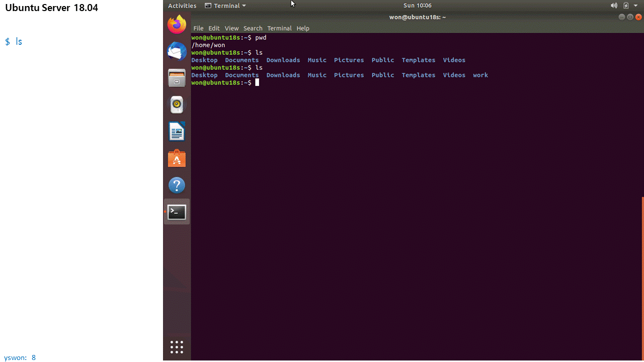Open the Search menu
The height and width of the screenshot is (362, 644).
coord(253,28)
